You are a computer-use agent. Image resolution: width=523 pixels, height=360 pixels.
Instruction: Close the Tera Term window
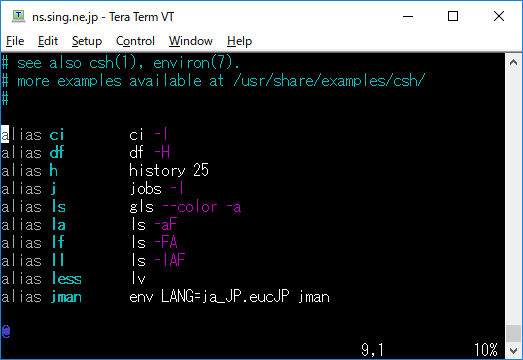click(x=499, y=16)
